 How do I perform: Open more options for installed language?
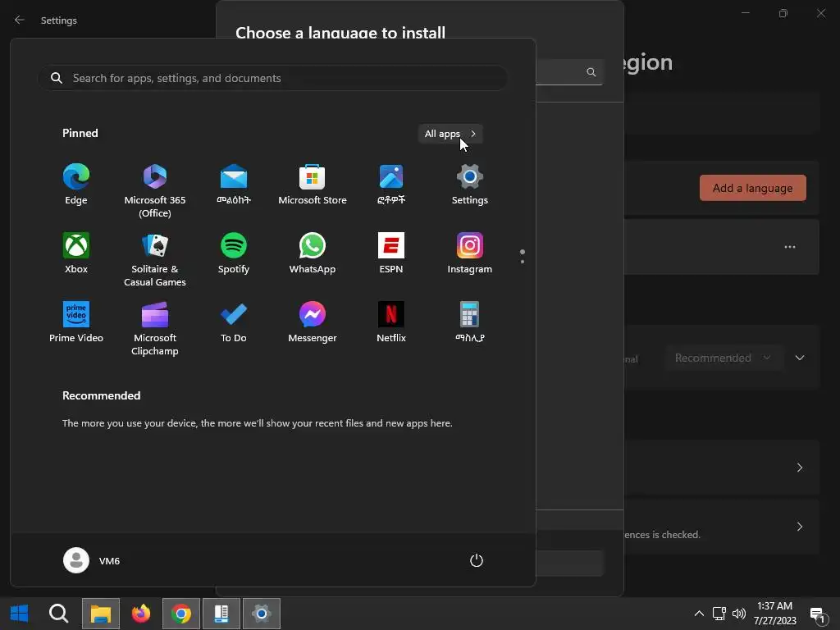point(790,247)
